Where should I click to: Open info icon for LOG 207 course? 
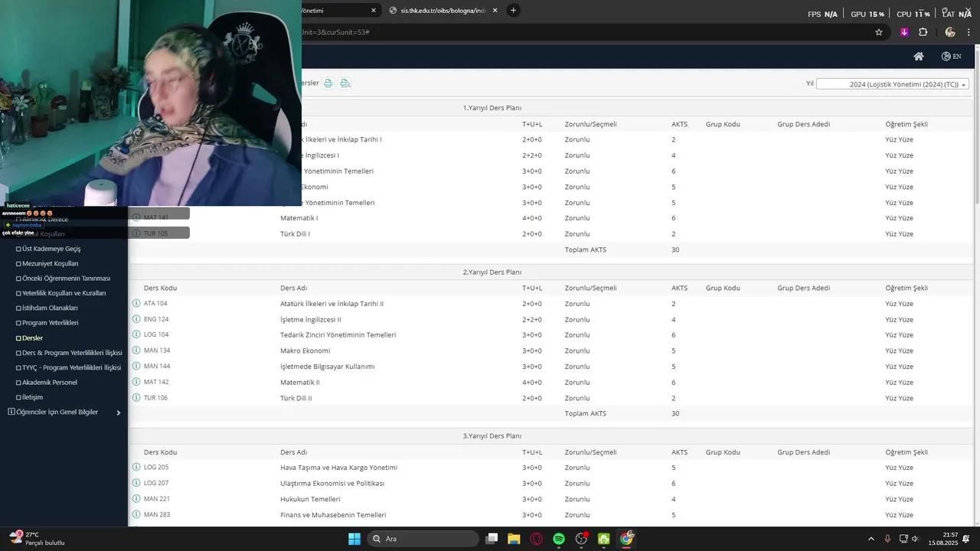click(x=136, y=484)
